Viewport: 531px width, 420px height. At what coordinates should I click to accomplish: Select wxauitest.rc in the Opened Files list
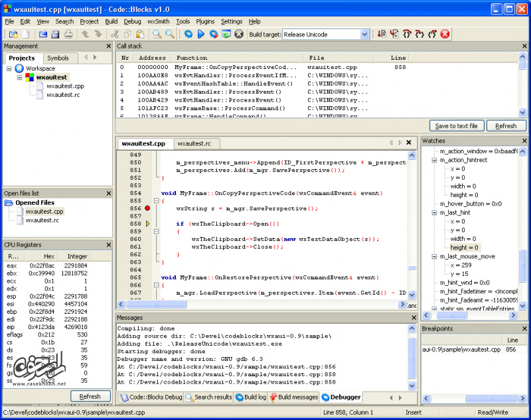click(42, 220)
